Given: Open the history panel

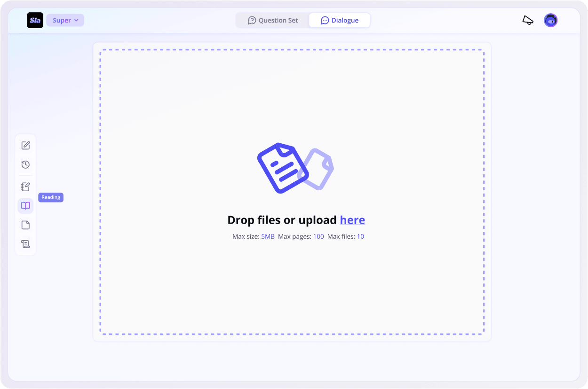Looking at the screenshot, I should point(26,165).
